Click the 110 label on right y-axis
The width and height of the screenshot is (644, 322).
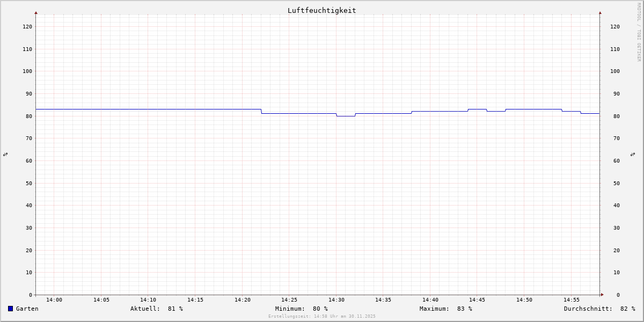(x=615, y=49)
